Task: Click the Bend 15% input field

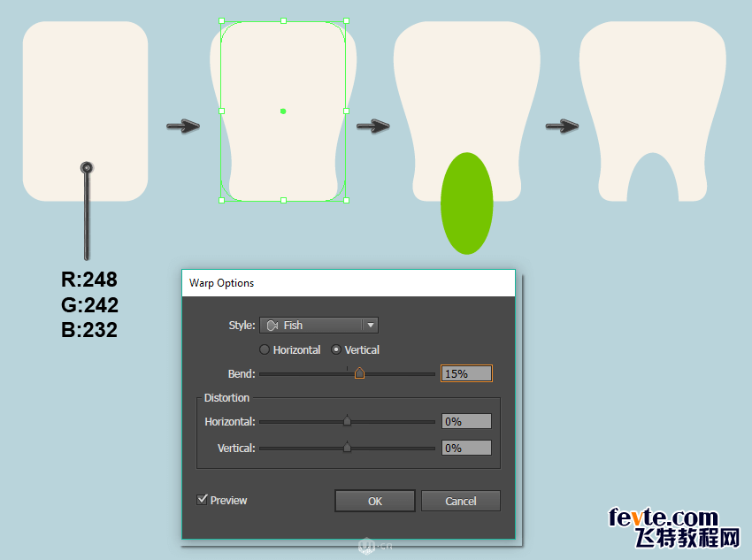Action: (x=466, y=373)
